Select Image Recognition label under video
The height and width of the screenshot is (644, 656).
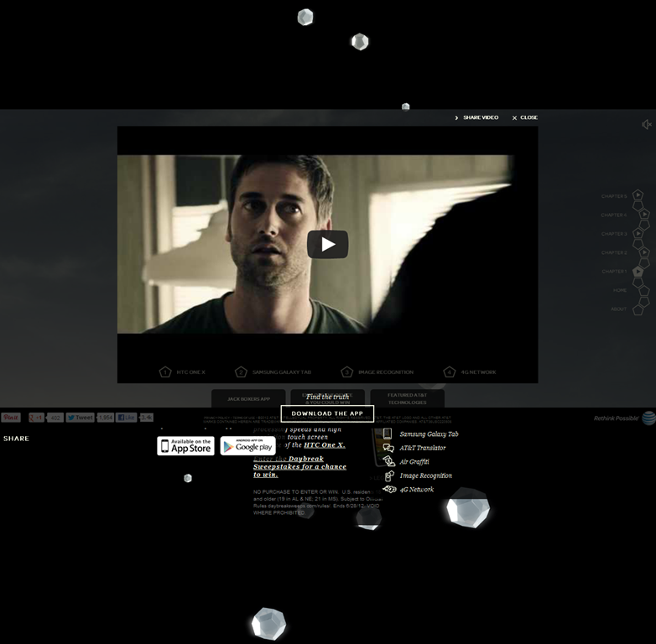(386, 372)
